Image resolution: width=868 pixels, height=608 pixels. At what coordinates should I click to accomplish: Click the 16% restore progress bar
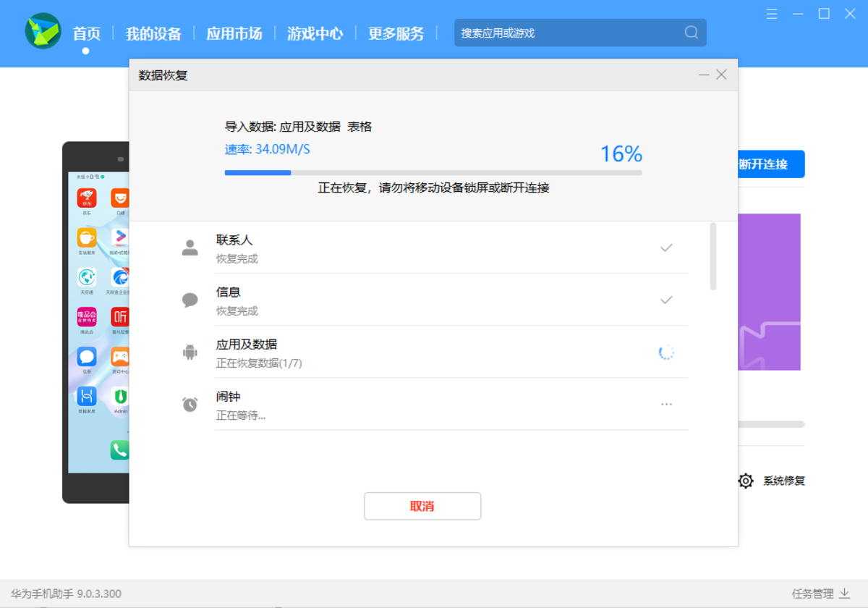[433, 173]
